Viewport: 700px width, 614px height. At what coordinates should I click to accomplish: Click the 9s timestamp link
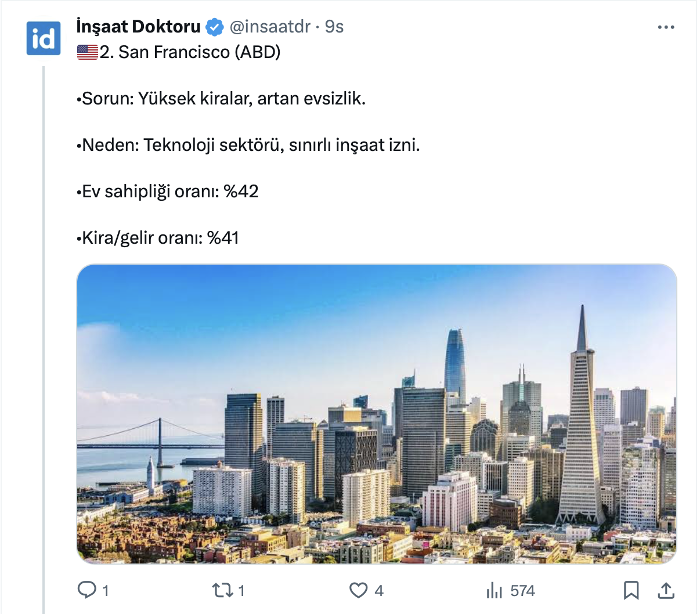[x=334, y=27]
